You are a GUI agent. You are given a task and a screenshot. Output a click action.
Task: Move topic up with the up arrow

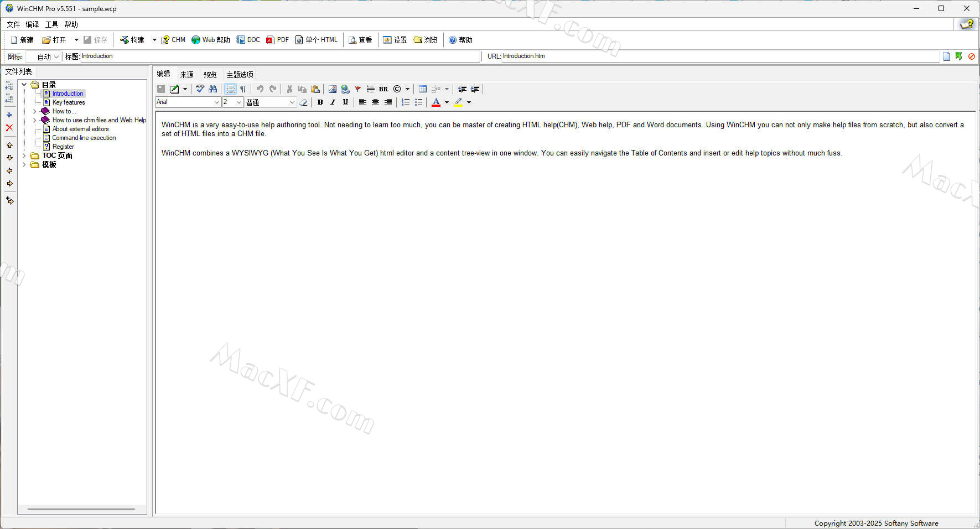[9, 145]
